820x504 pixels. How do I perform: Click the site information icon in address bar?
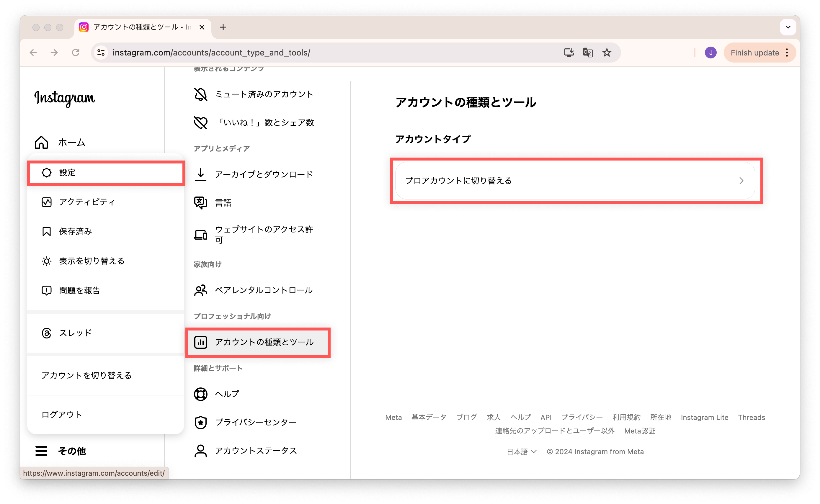[101, 53]
